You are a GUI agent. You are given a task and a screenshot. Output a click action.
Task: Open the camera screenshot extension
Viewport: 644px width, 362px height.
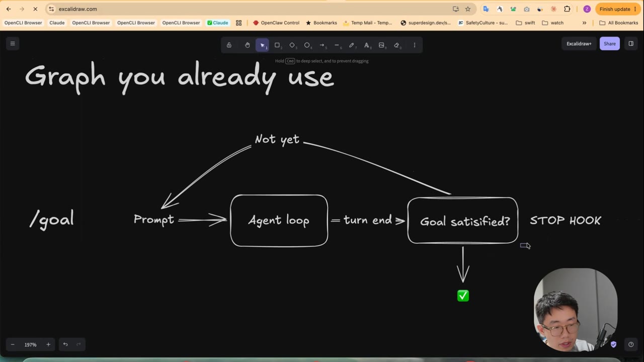(x=527, y=9)
